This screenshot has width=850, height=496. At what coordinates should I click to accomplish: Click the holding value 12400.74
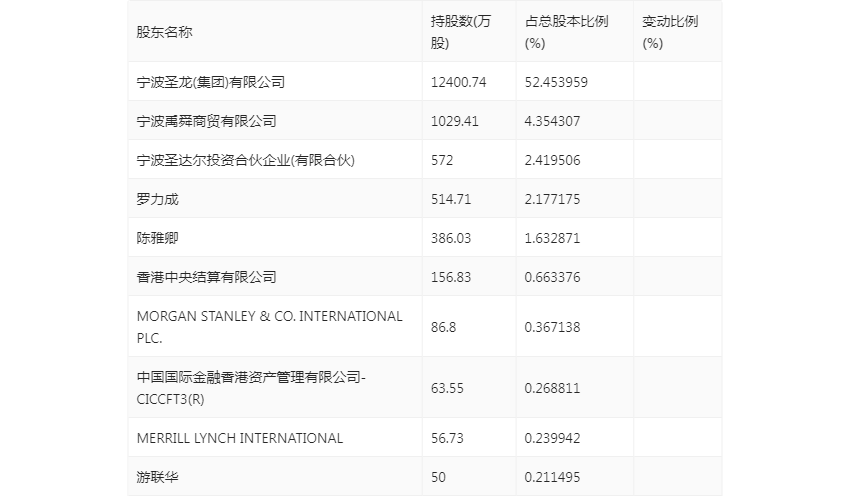coord(459,82)
